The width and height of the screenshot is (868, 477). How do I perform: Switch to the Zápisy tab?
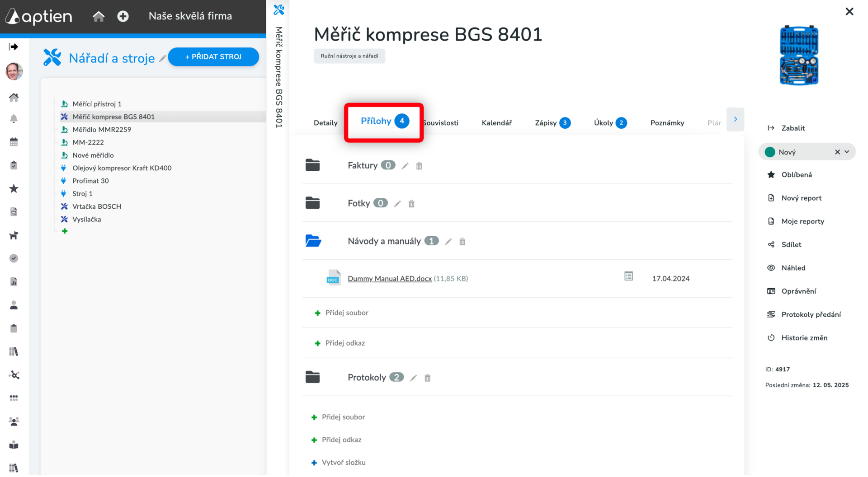(x=552, y=123)
